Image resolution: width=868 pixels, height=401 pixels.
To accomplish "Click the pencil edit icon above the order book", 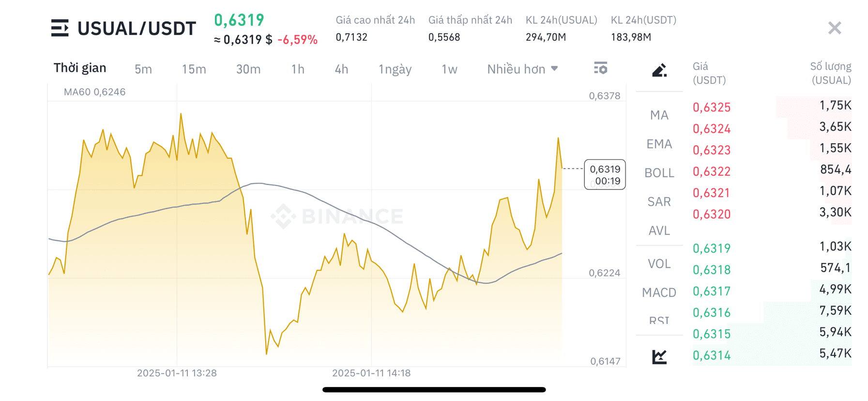I will 659,70.
